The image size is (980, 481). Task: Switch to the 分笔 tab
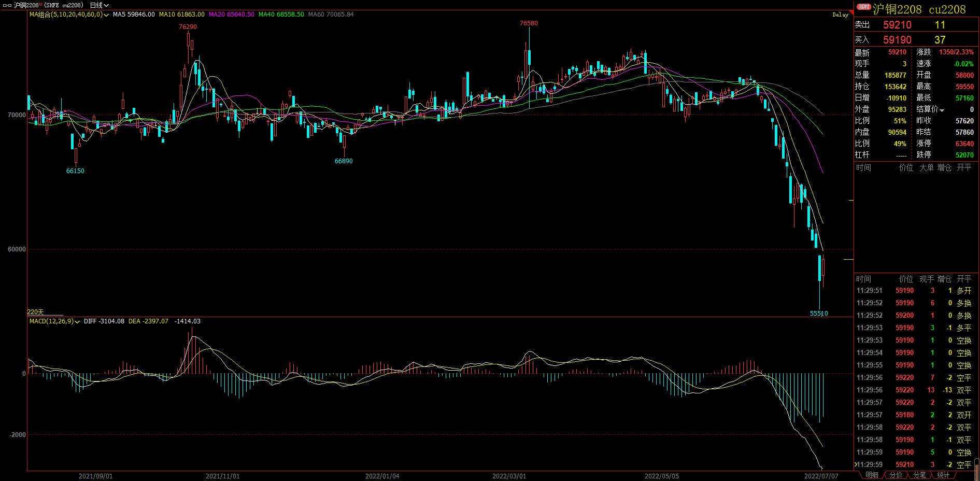[x=919, y=475]
